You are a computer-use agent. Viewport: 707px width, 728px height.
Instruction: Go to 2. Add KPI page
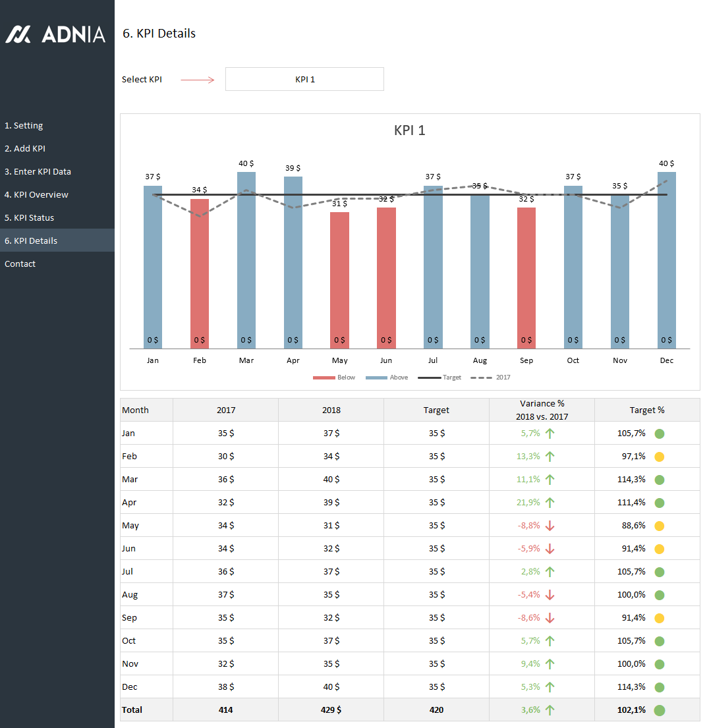pos(25,148)
